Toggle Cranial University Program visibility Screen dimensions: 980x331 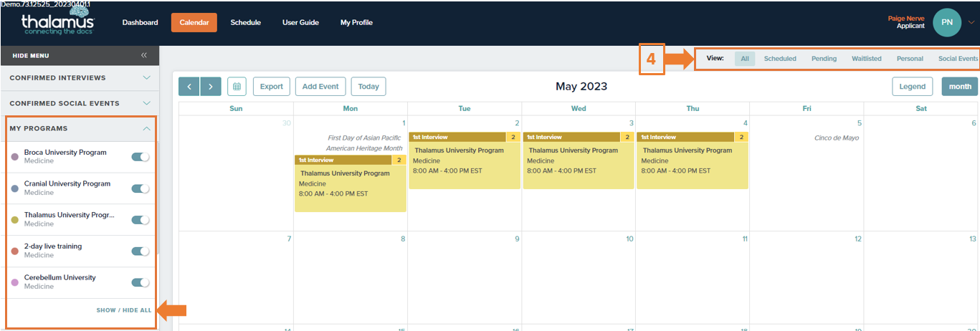pos(141,189)
